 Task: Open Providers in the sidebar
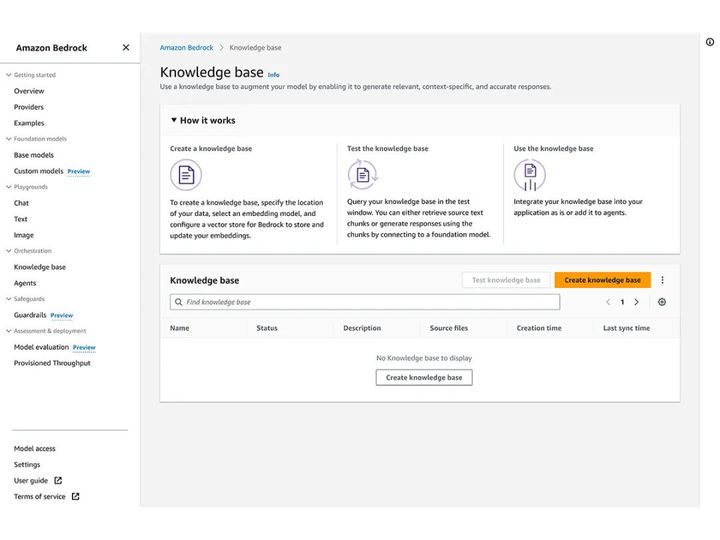pos(28,107)
